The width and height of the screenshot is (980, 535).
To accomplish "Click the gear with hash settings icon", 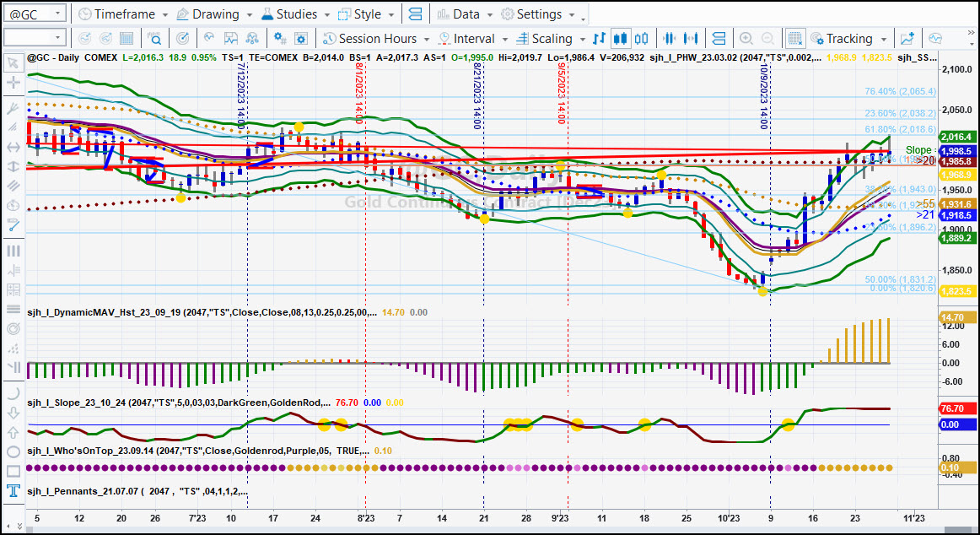I will pos(280,39).
